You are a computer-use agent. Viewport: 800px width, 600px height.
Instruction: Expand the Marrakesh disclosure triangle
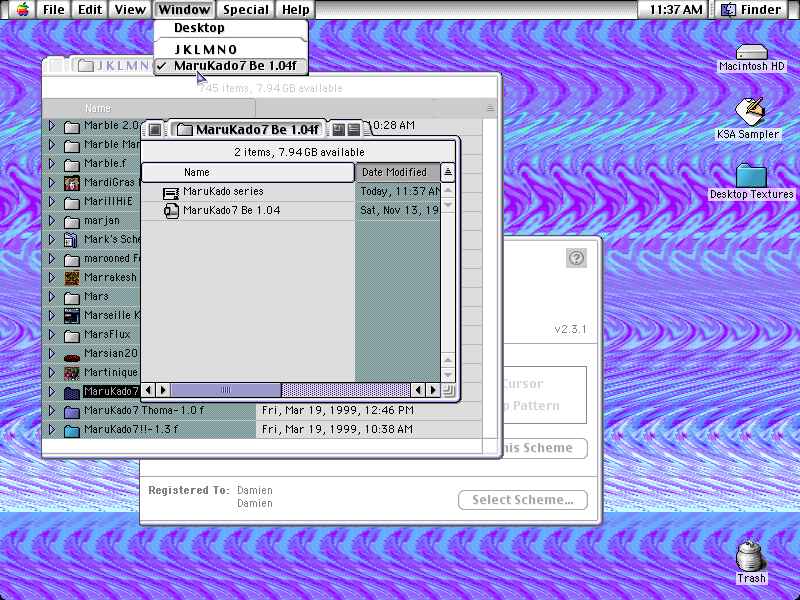52,278
